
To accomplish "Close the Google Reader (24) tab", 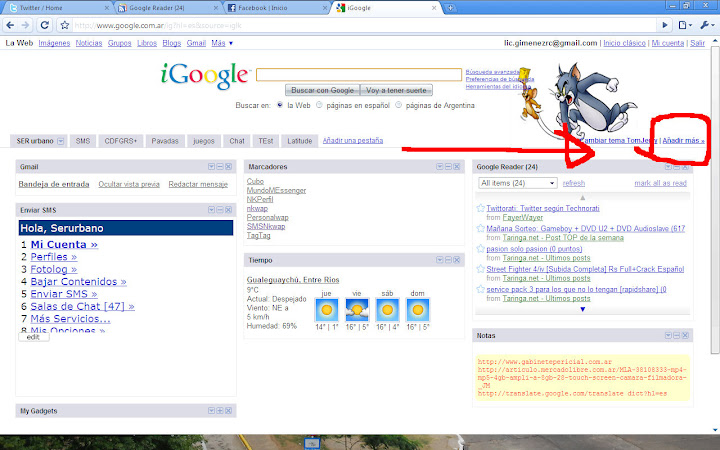I will pos(216,8).
